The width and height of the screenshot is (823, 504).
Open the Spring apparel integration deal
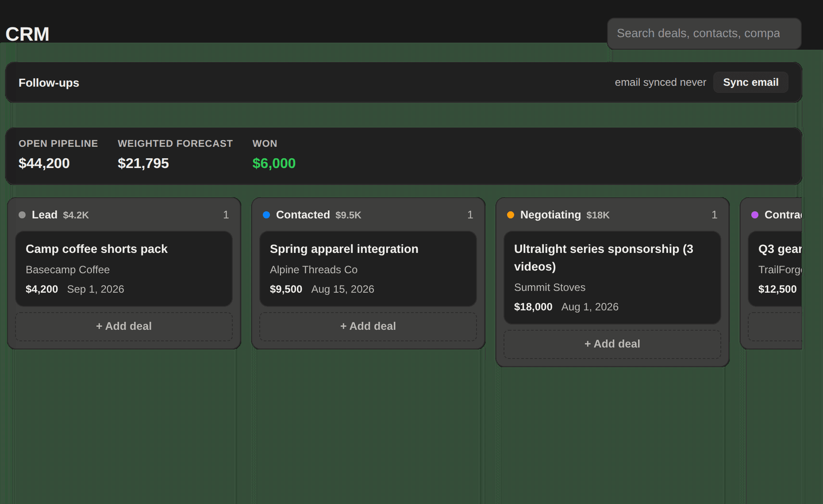pyautogui.click(x=368, y=269)
